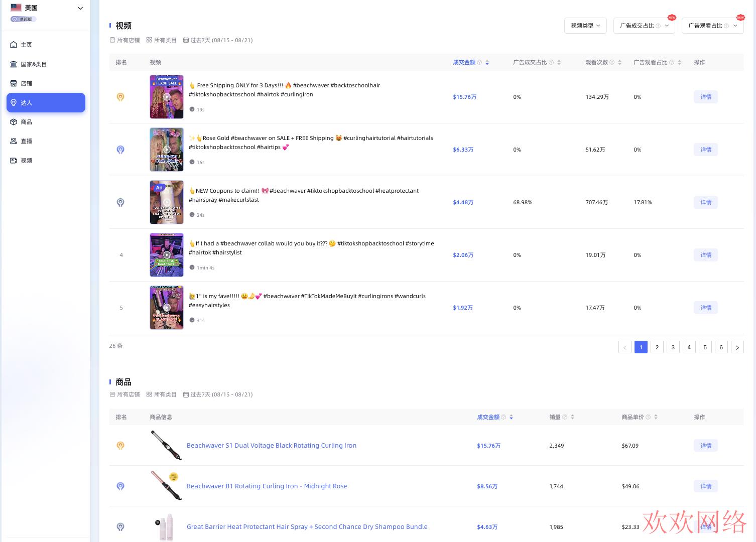Open the 视频类型 dropdown
756x542 pixels.
[585, 26]
